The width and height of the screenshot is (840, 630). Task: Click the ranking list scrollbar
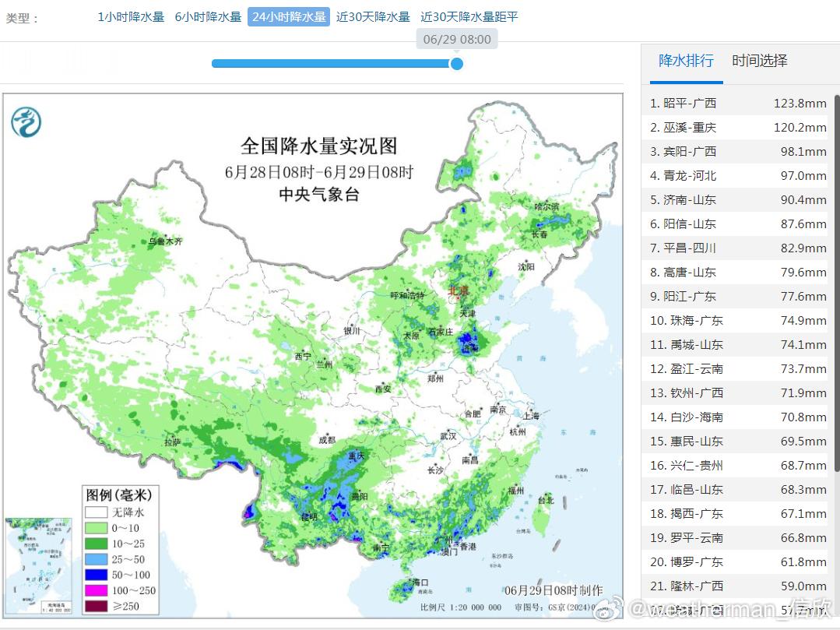(837, 284)
